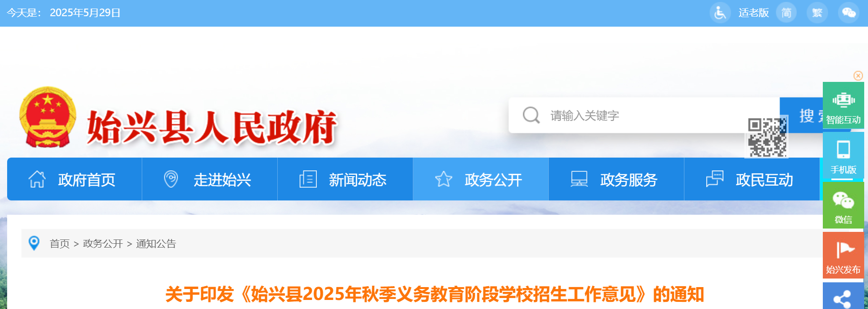
Task: Enable 适老版 senior-friendly mode
Action: tap(753, 13)
